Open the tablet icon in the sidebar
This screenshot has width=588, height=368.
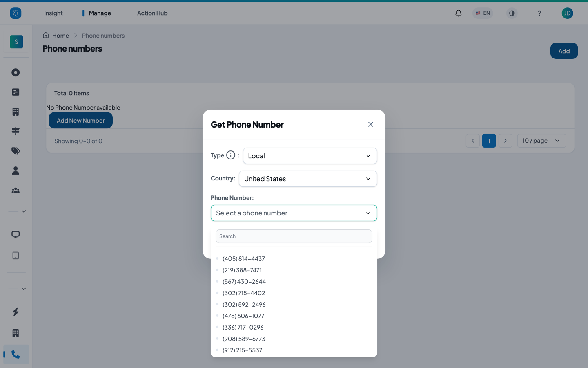16,256
